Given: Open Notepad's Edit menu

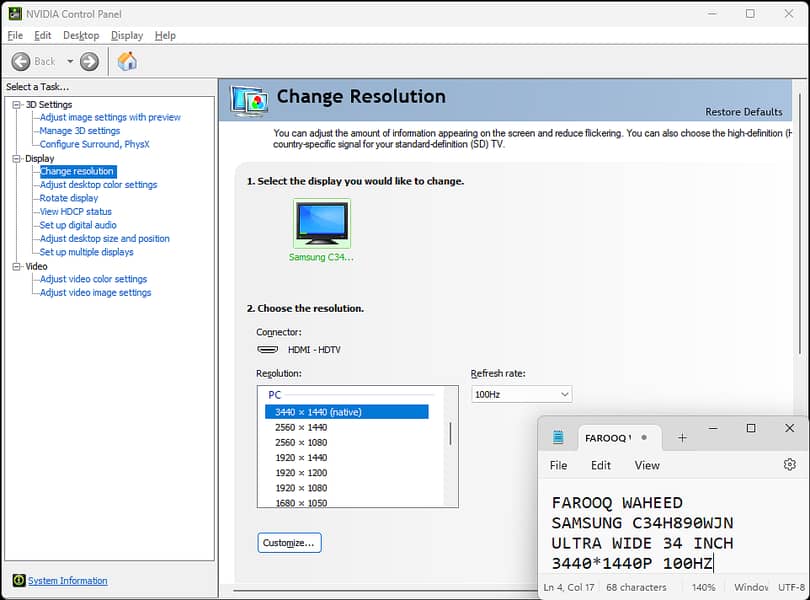Looking at the screenshot, I should [601, 465].
